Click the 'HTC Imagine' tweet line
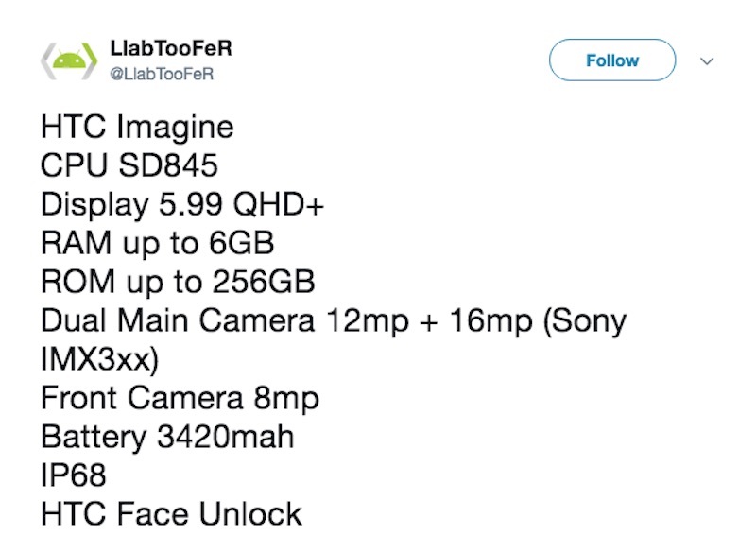This screenshot has width=756, height=535. pyautogui.click(x=137, y=127)
